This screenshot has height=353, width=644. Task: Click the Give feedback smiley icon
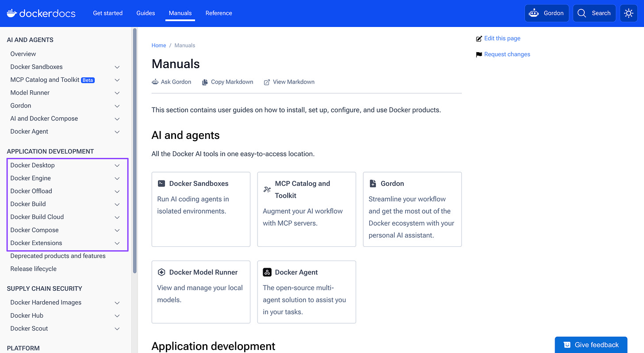[567, 345]
